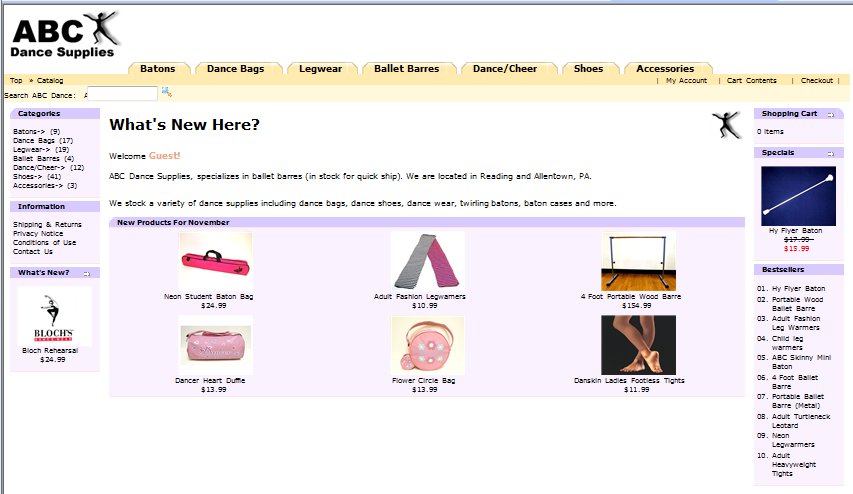Open Shipping & Returns information link

pyautogui.click(x=47, y=225)
